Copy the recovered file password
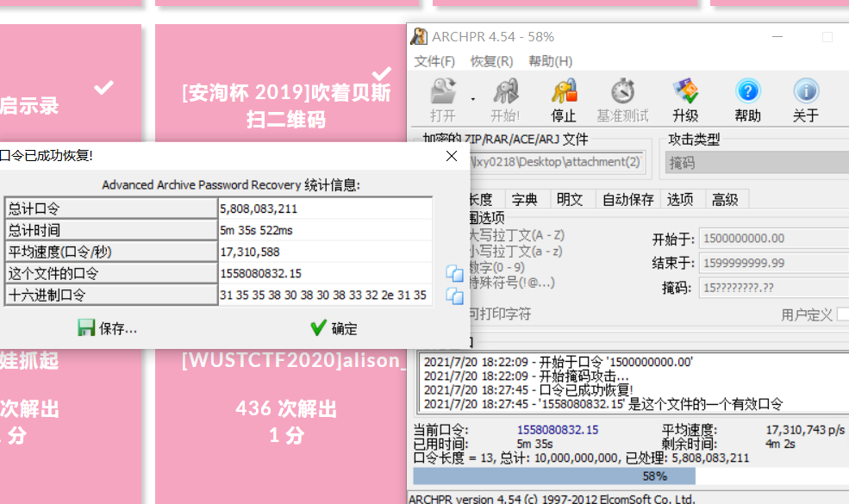The width and height of the screenshot is (849, 504). coord(454,273)
